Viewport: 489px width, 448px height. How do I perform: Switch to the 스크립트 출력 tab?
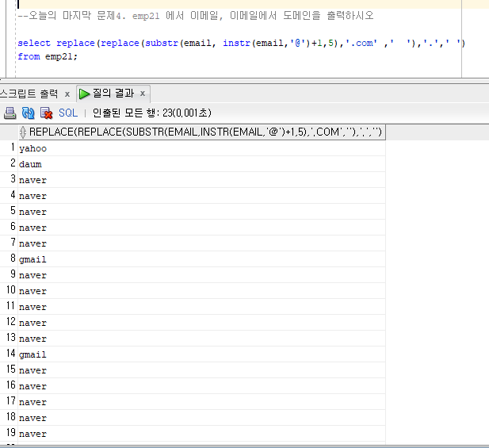pos(29,94)
